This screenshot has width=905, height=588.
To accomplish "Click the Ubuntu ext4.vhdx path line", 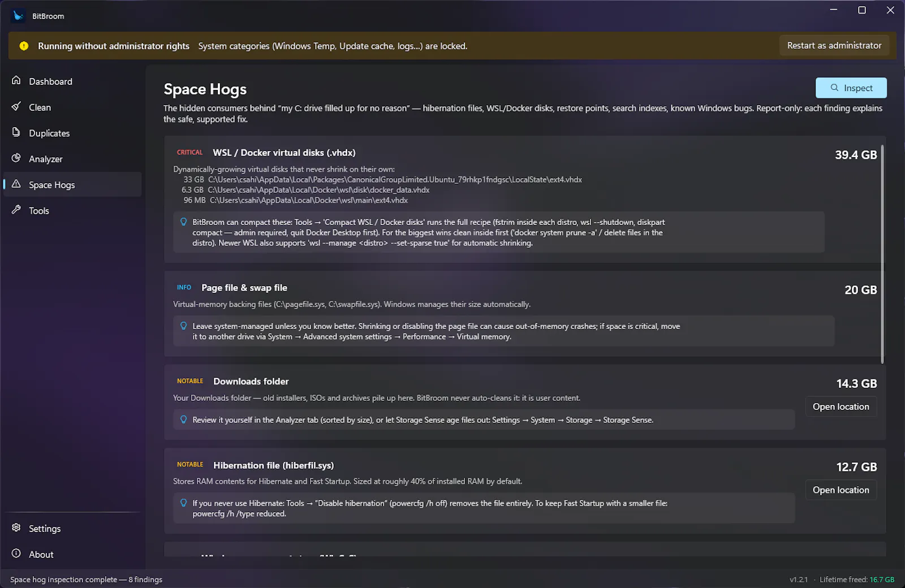I will click(x=382, y=180).
